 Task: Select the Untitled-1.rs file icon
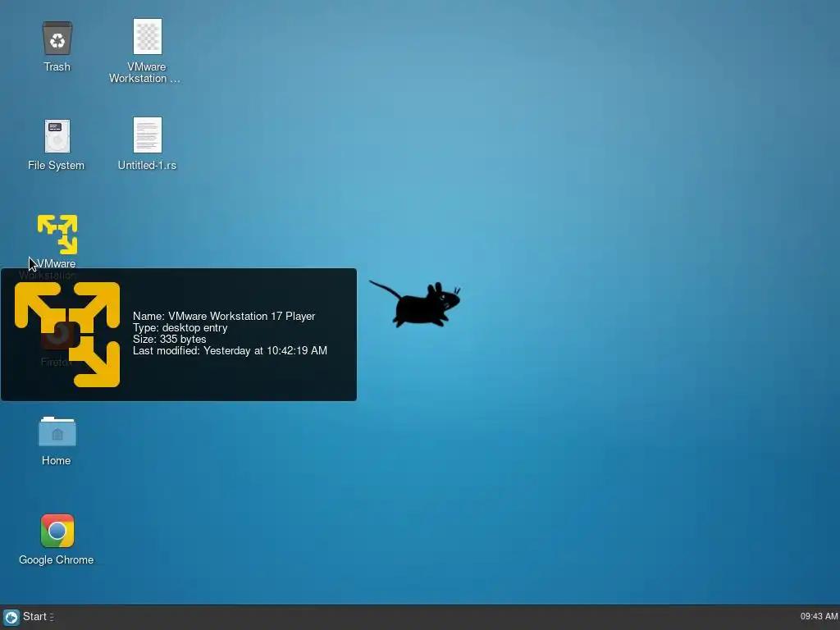coord(148,135)
